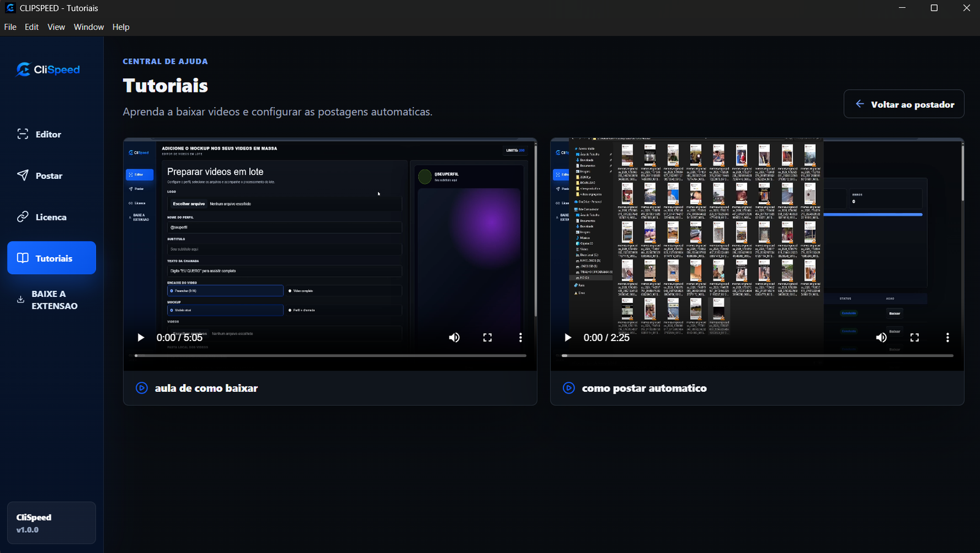Open the Window menu
This screenshot has width=980, height=553.
(x=89, y=27)
